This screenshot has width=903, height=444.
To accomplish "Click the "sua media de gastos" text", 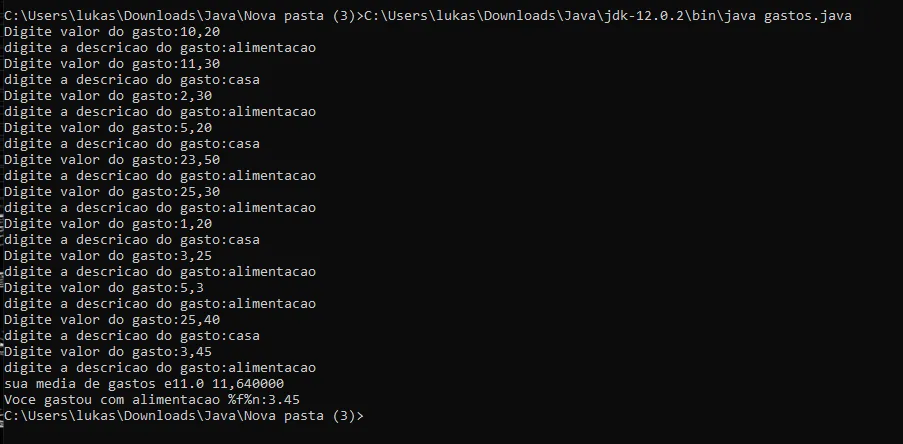I will click(80, 383).
